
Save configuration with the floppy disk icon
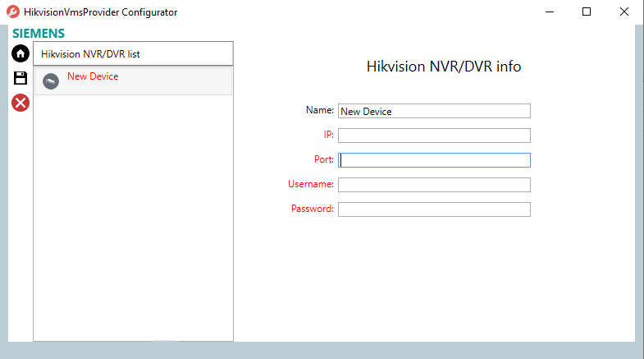[21, 78]
